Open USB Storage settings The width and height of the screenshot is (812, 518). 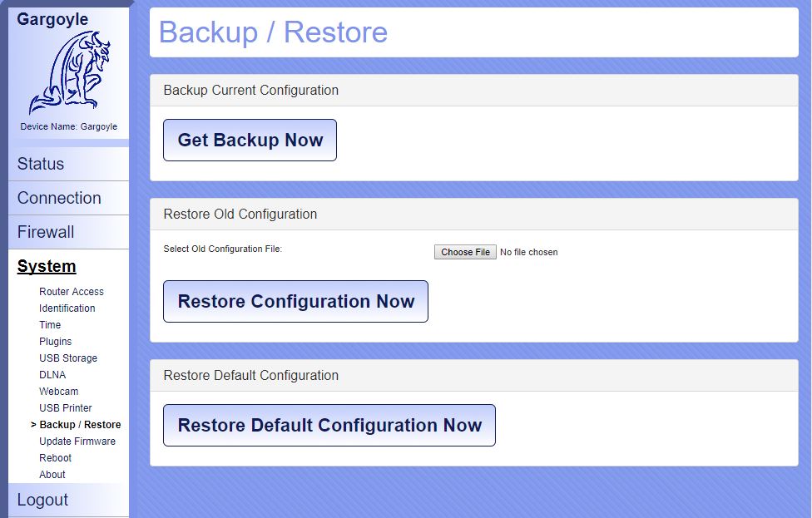pos(68,358)
